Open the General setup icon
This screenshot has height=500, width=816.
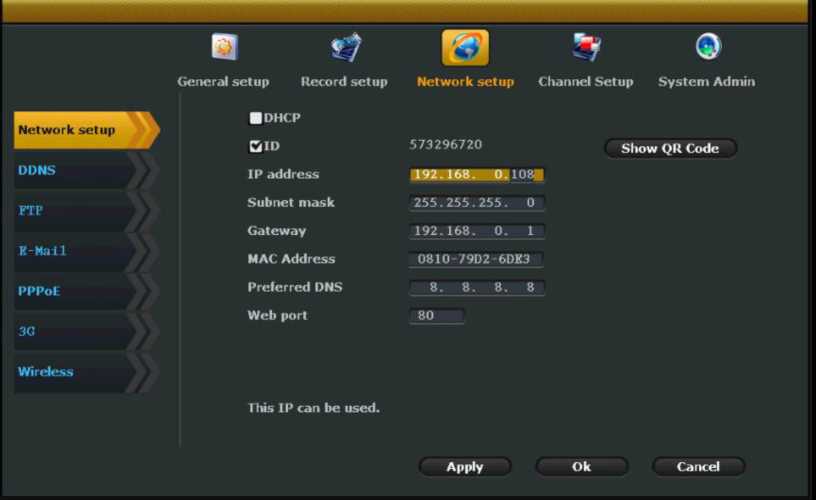[223, 48]
